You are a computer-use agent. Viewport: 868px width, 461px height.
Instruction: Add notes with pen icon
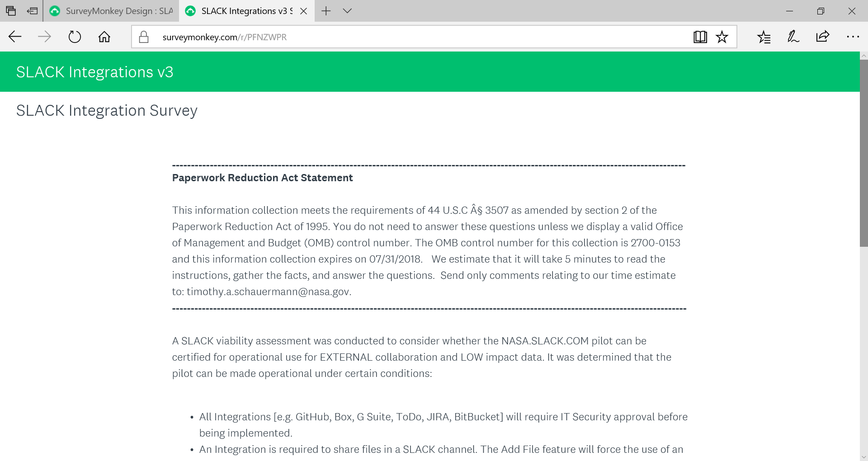coord(793,37)
